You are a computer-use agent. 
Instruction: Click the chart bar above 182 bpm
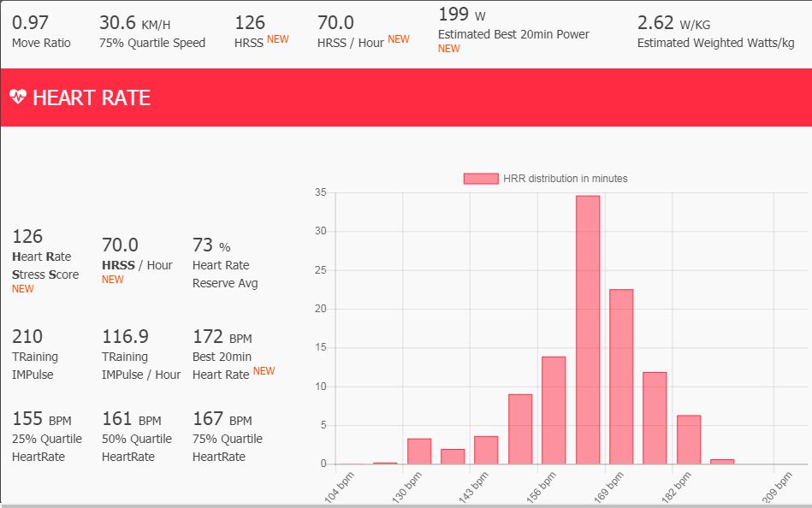689,440
